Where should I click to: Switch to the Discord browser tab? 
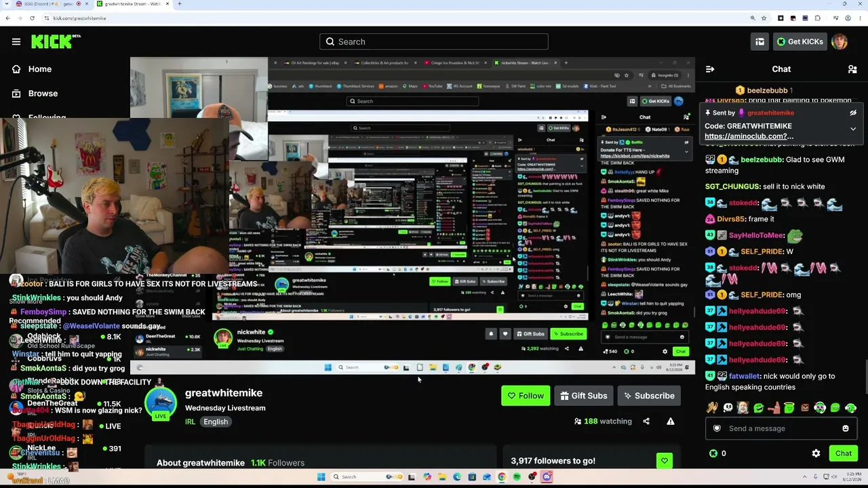(x=51, y=4)
